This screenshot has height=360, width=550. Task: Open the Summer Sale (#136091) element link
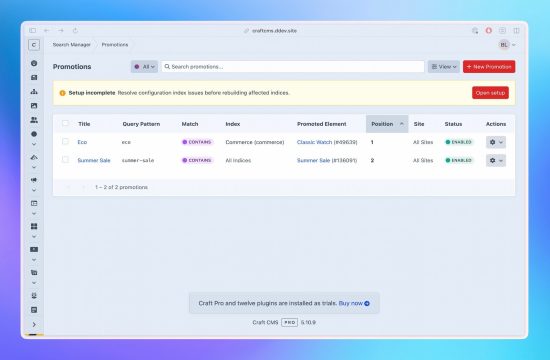327,160
